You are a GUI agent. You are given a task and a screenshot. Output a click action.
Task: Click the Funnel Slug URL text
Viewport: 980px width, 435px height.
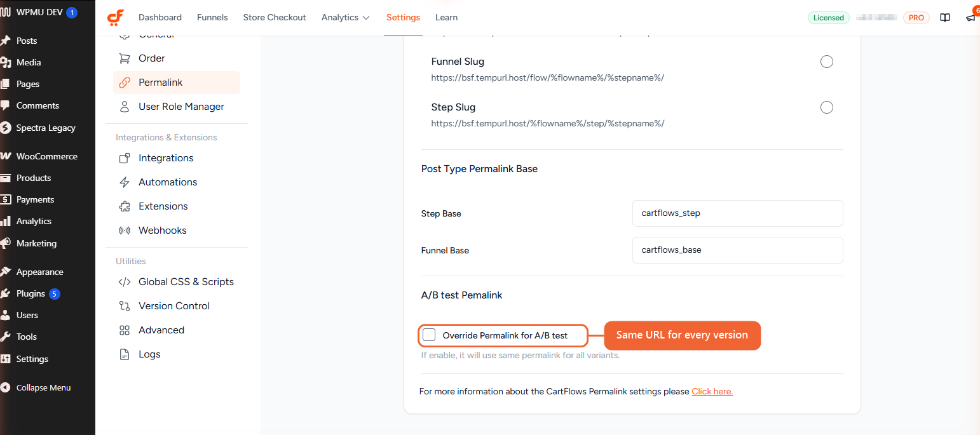(x=548, y=77)
